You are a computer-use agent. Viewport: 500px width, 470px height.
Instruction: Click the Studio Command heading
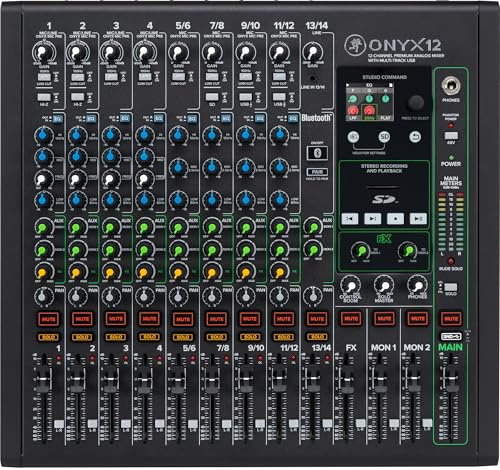coord(385,77)
